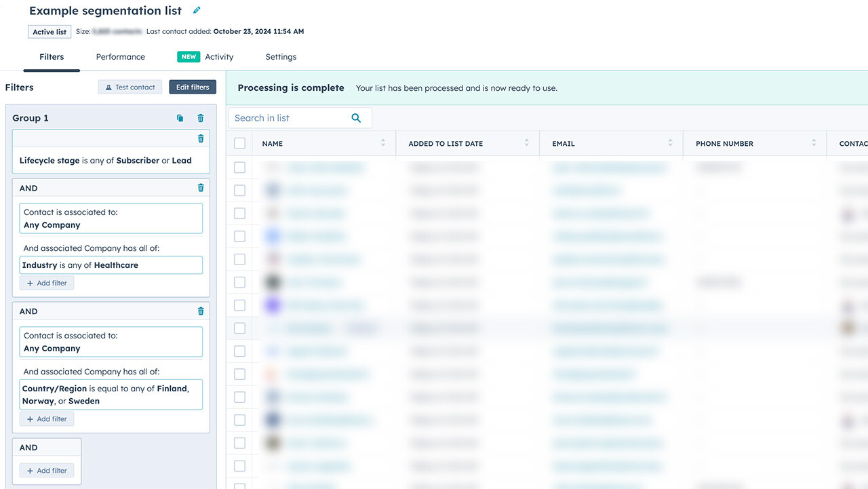Viewport: 868px width, 489px height.
Task: Add filter under the Healthcare industry condition
Action: click(46, 282)
